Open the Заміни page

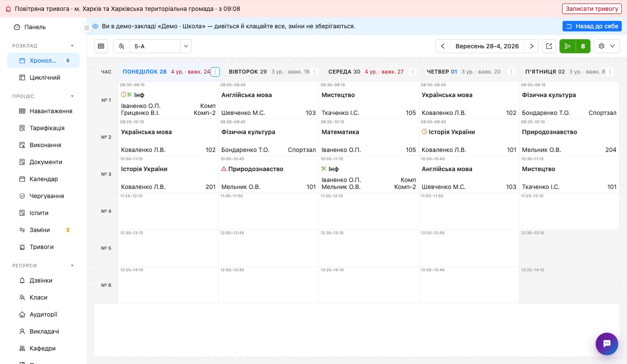pos(43,230)
